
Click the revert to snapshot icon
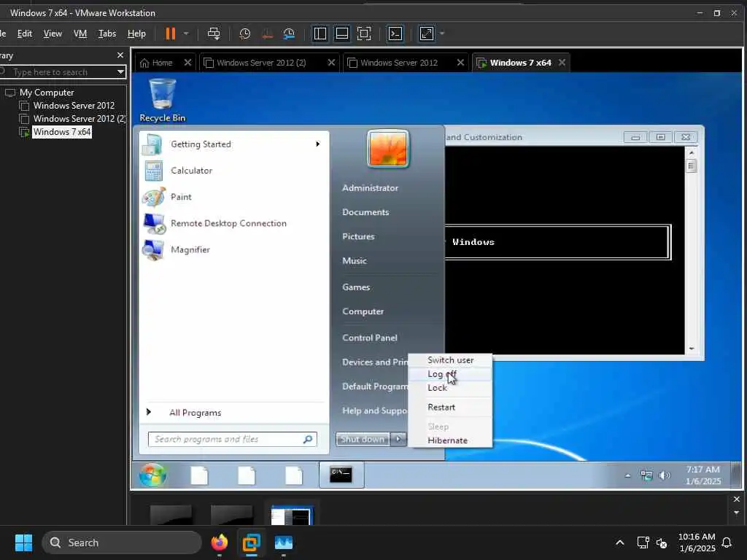click(267, 34)
